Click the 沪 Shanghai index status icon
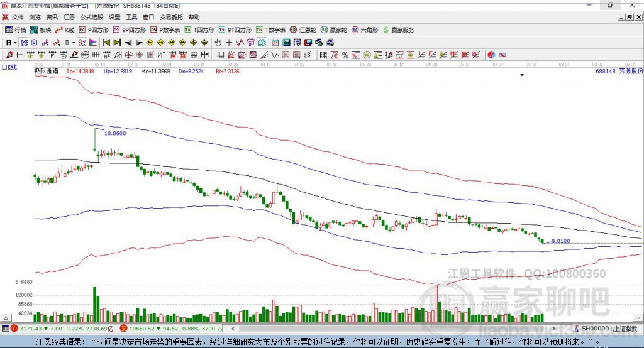This screenshot has height=348, width=644. coord(15,329)
